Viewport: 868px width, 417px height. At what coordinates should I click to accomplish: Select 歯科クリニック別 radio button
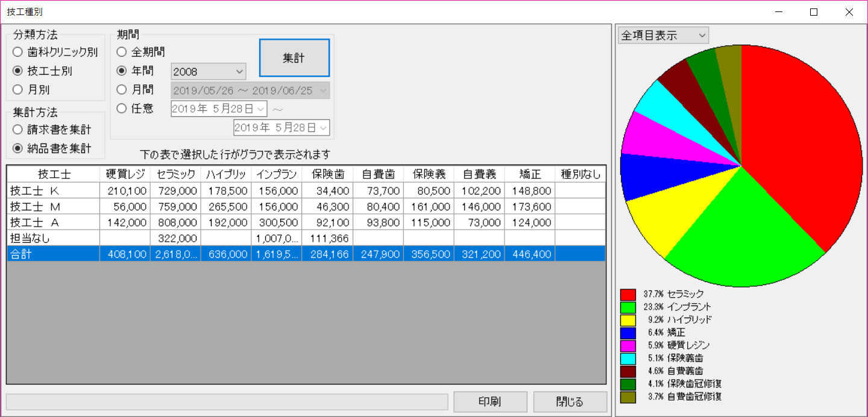click(17, 52)
